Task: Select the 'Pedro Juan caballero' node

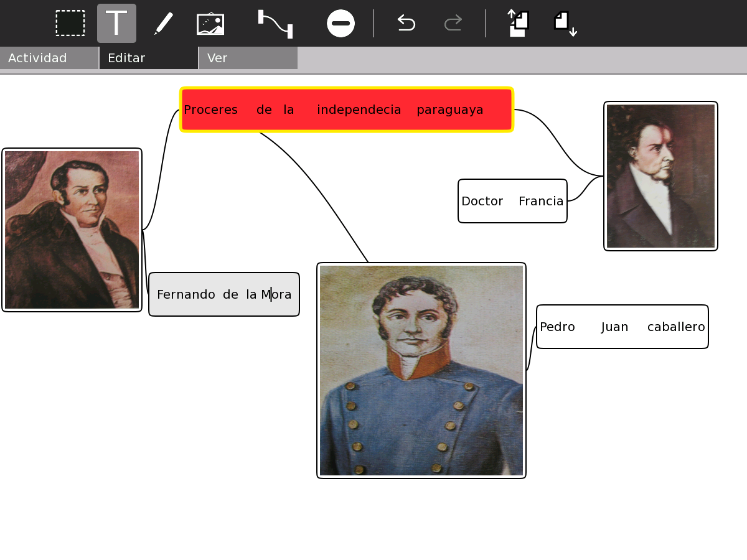Action: click(622, 327)
